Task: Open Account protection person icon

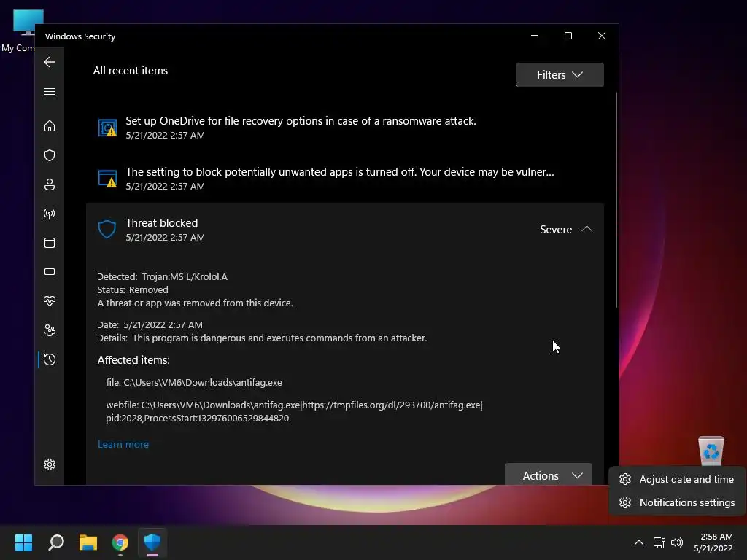Action: tap(50, 184)
